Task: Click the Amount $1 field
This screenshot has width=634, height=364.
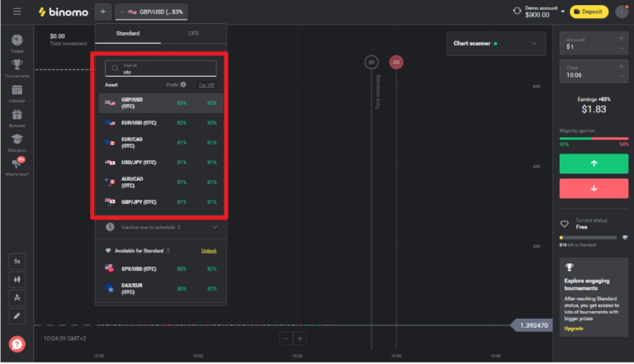Action: click(x=594, y=43)
